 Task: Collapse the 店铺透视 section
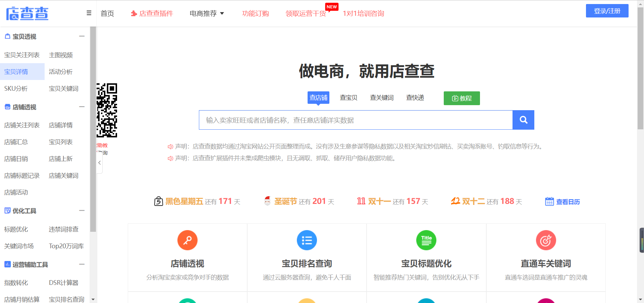click(82, 107)
